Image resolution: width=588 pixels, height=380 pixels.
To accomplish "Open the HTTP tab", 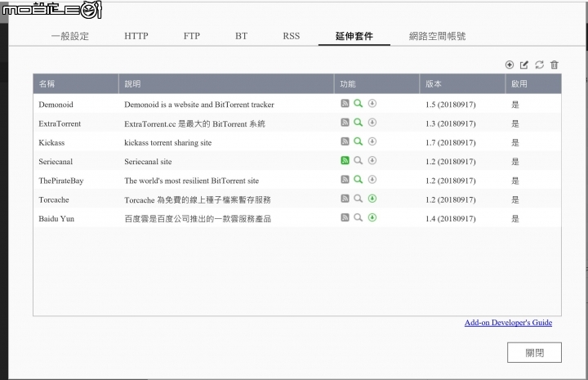I will 136,36.
